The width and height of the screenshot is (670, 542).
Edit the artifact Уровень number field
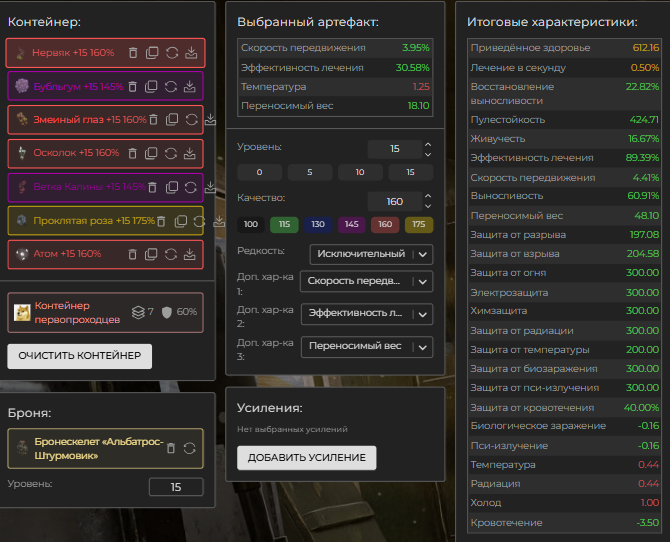pos(395,149)
